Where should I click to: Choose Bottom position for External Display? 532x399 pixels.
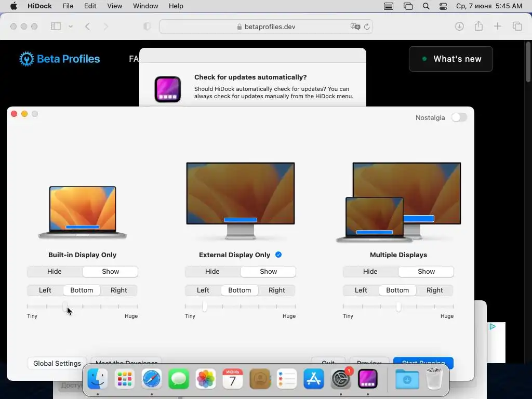[240, 290]
